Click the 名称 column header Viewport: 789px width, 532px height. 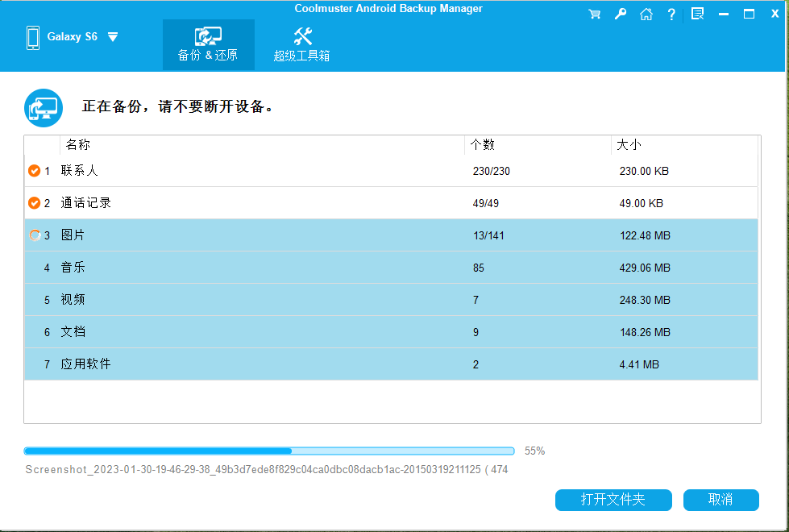pyautogui.click(x=78, y=145)
